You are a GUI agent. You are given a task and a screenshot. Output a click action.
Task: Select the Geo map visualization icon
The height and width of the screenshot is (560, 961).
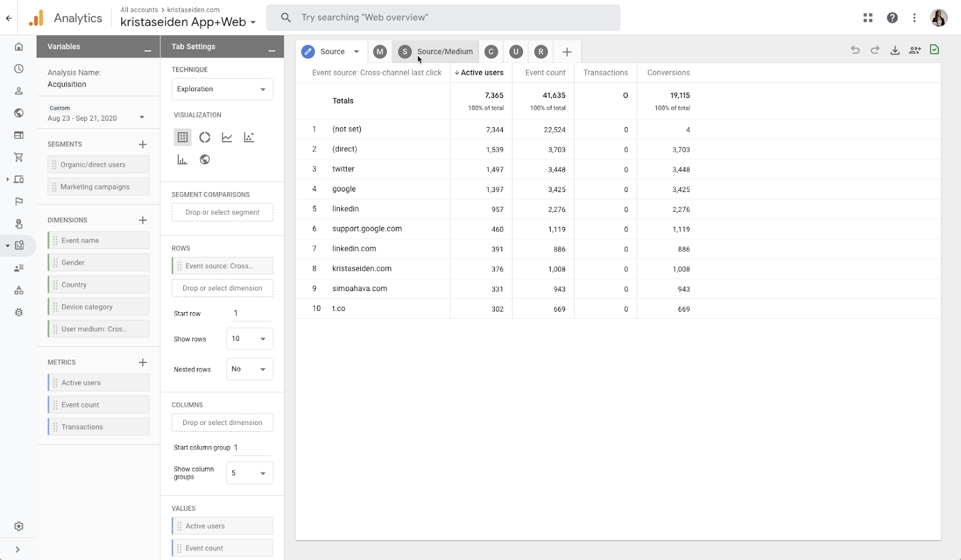click(205, 160)
